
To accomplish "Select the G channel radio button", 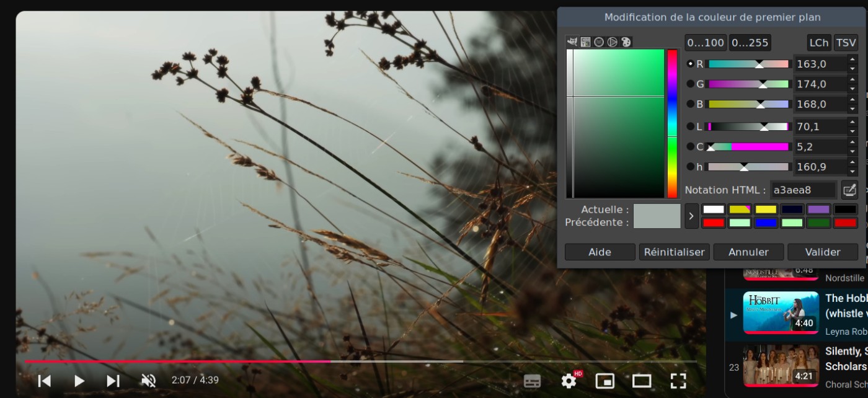I will [x=691, y=84].
